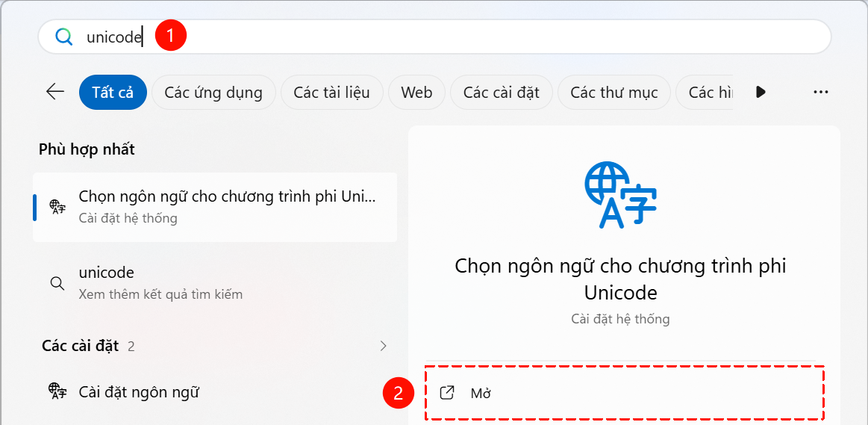Viewport: 868px width, 425px height.
Task: Select the "Các cài đặt" filter tab
Action: point(501,93)
